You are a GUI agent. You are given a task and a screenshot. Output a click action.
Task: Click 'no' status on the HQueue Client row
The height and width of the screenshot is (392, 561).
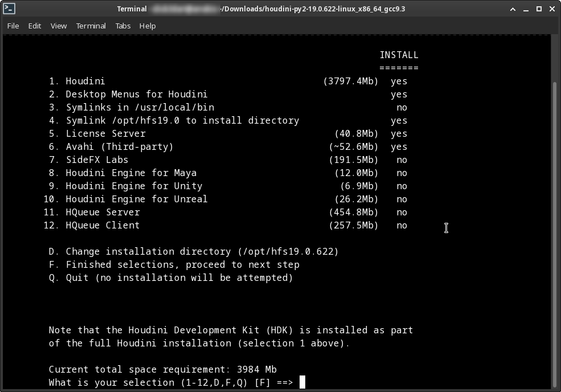tap(402, 226)
